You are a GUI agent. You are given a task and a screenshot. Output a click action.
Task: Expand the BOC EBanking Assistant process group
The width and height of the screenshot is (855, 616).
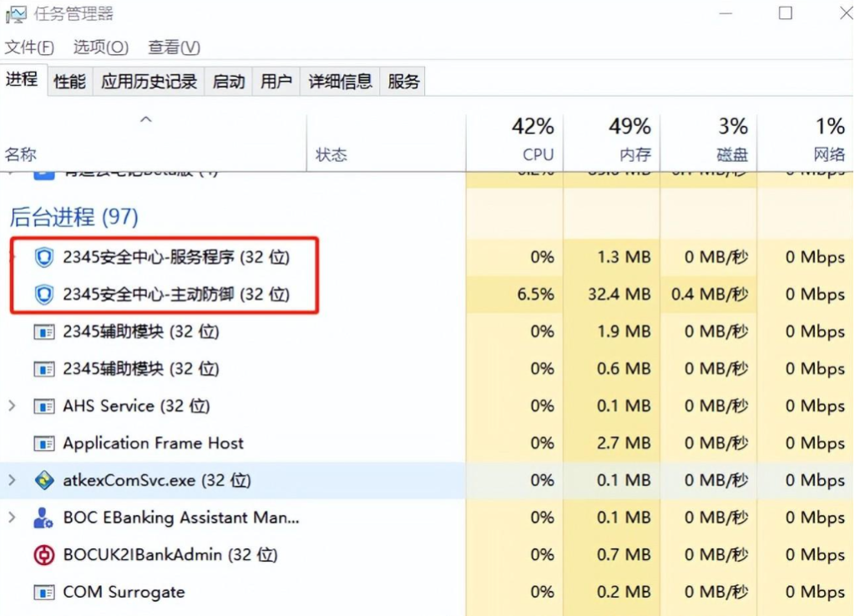(12, 518)
